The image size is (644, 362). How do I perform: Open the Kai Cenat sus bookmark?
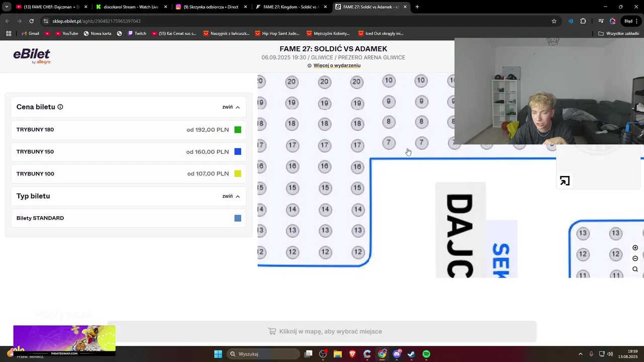[x=174, y=34]
